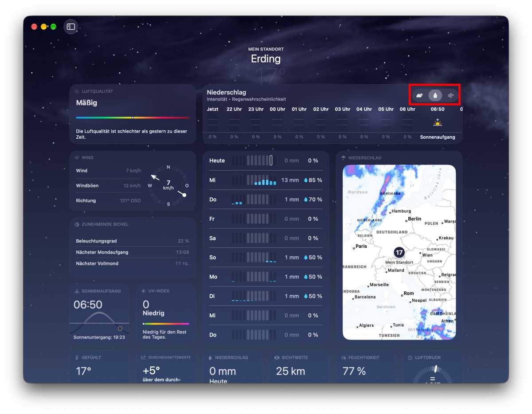The image size is (532, 414).
Task: Click the Erding location title
Action: 266,59
